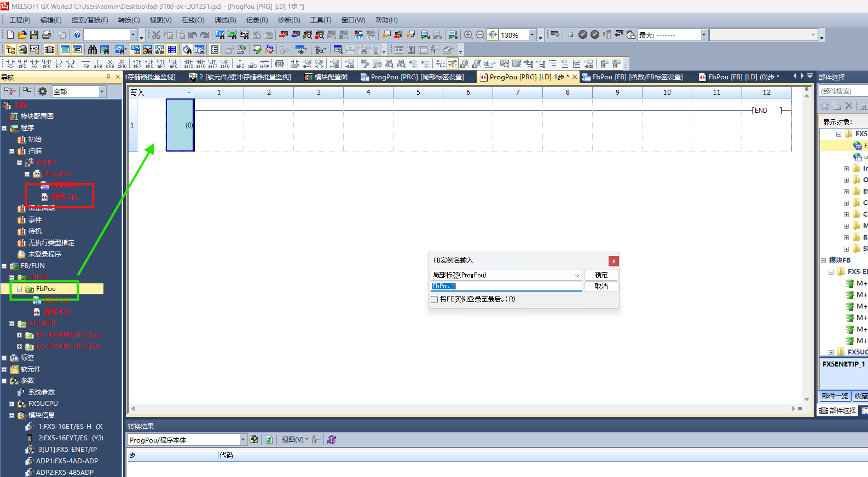Switch to ProgPou [PRG] [局部标签设置] tab
This screenshot has height=477, width=868.
click(x=412, y=77)
